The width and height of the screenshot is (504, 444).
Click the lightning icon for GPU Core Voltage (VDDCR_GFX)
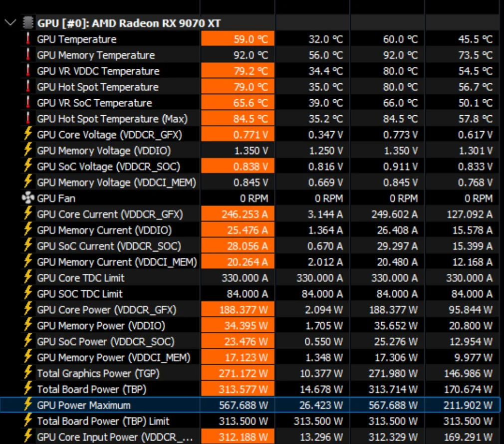pos(28,134)
